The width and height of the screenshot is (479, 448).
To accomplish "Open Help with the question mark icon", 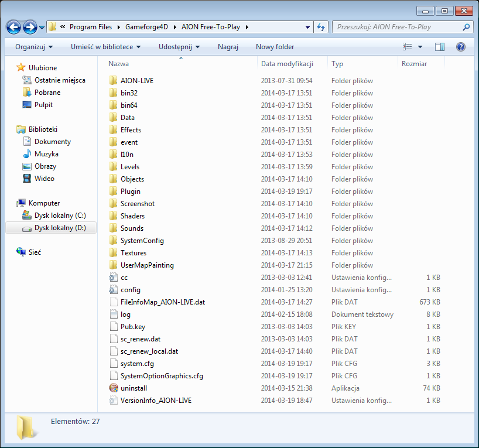I will (x=461, y=47).
